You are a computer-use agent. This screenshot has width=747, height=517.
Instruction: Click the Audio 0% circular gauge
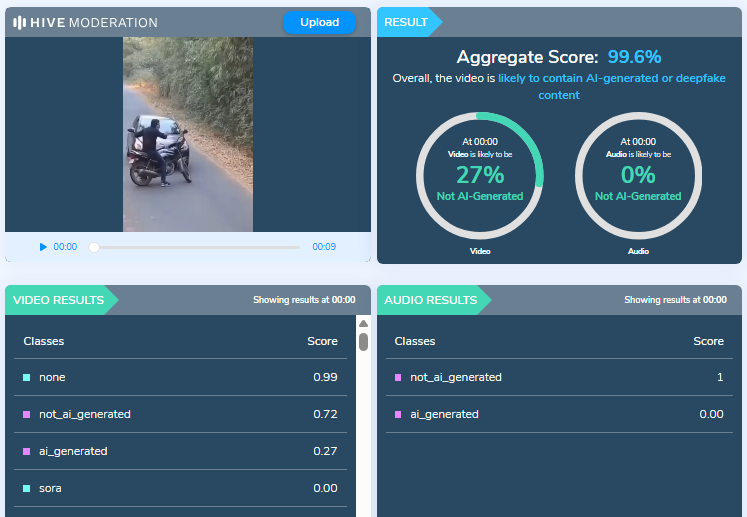638,175
